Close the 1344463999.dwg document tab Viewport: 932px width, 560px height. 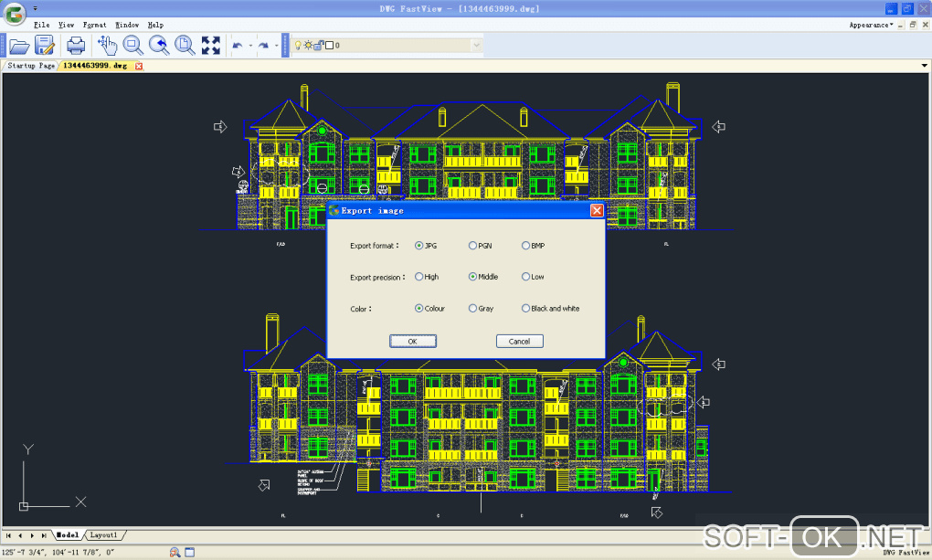139,66
